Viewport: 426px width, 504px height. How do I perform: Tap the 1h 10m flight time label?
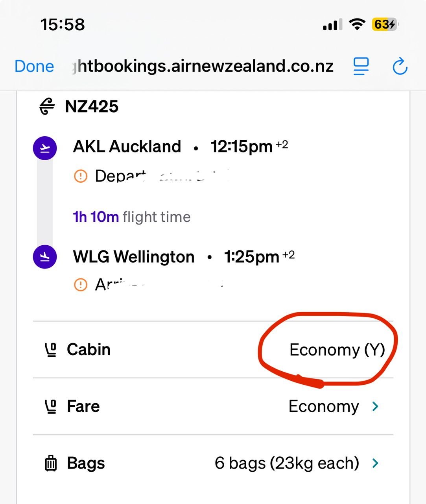[132, 217]
